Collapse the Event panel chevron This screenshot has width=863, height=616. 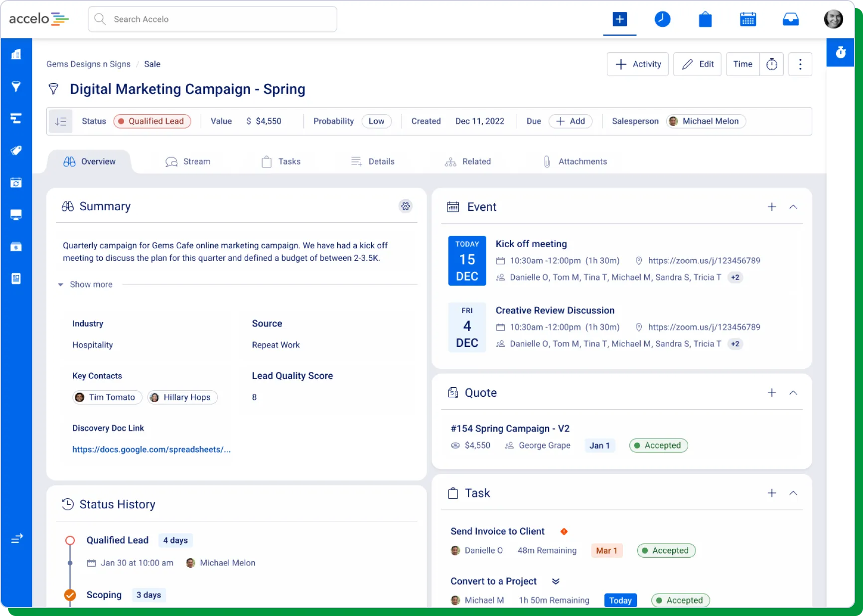[793, 207]
